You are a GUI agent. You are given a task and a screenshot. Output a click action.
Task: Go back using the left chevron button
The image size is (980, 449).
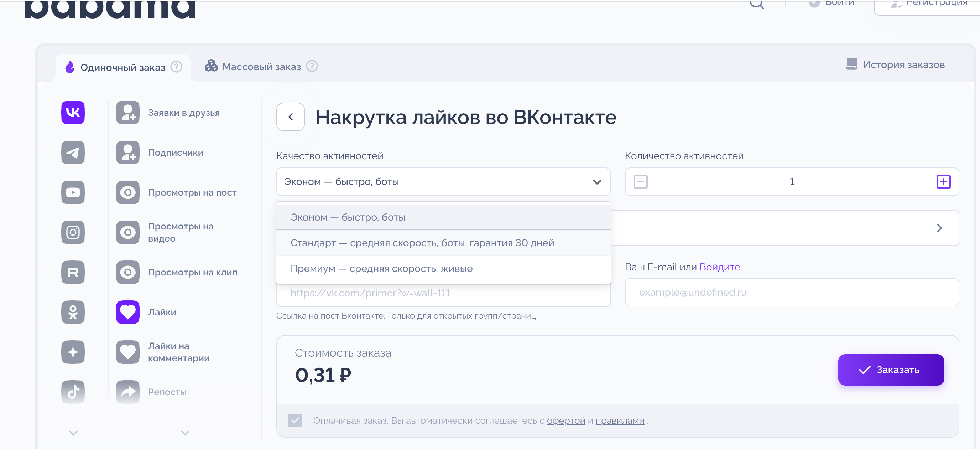tap(291, 117)
